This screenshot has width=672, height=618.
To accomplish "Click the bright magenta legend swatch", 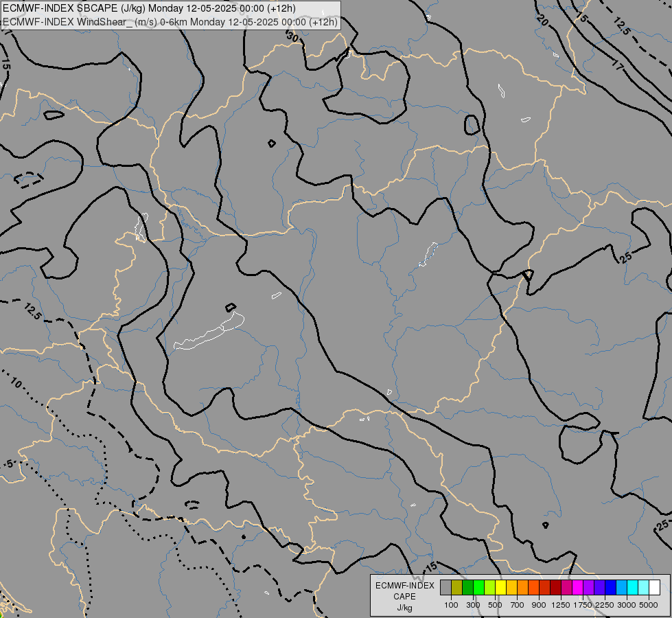I will [577, 588].
